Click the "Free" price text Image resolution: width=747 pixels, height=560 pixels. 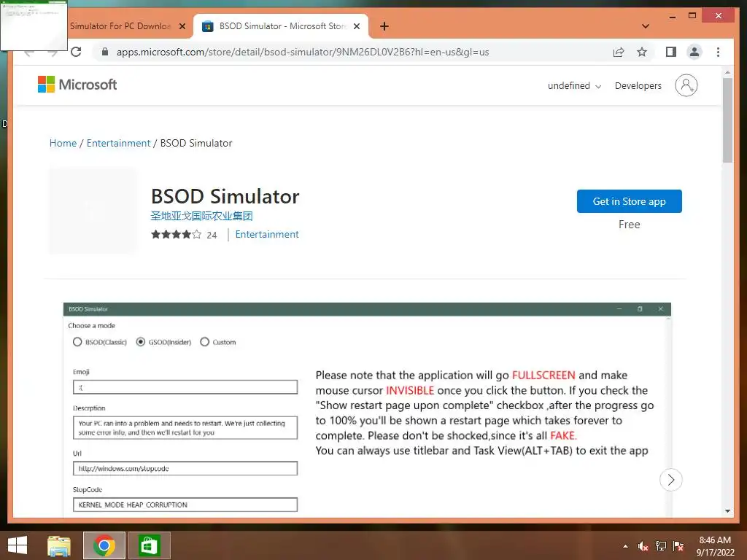coord(629,225)
